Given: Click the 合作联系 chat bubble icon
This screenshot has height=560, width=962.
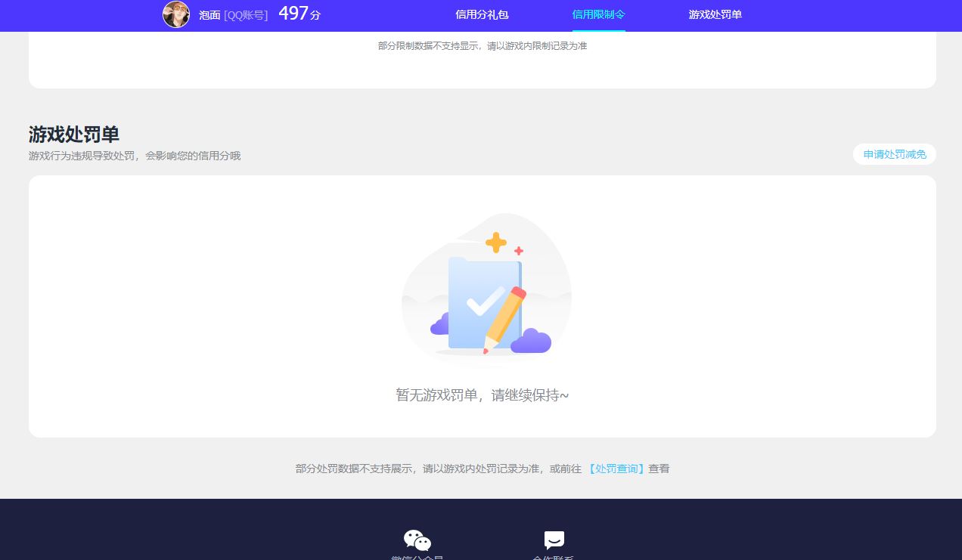Looking at the screenshot, I should 554,540.
